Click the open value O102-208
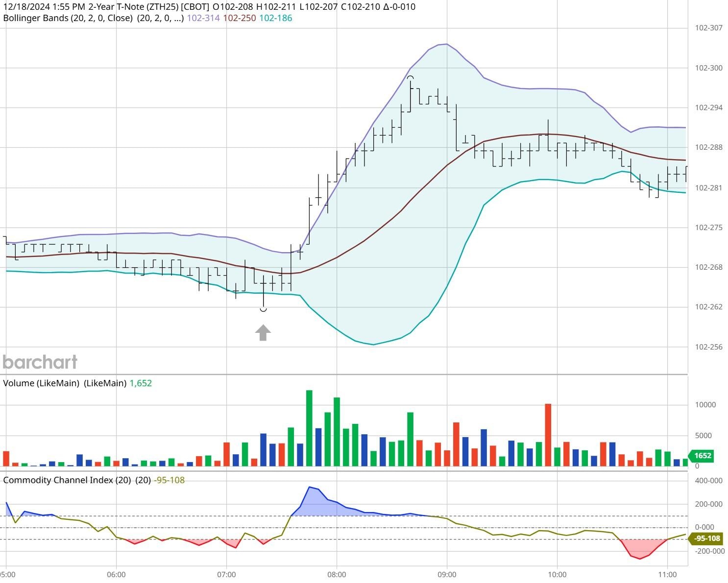This screenshot has width=728, height=583. (233, 7)
